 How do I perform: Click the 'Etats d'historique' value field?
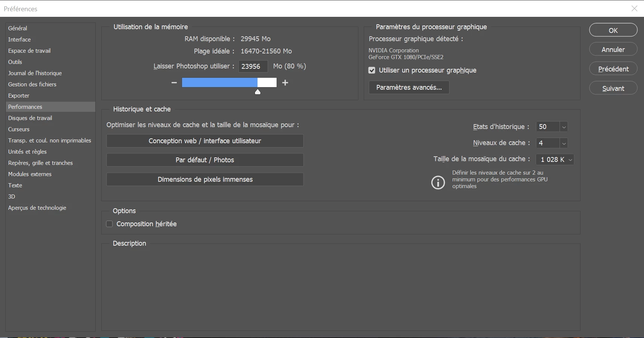pyautogui.click(x=548, y=127)
